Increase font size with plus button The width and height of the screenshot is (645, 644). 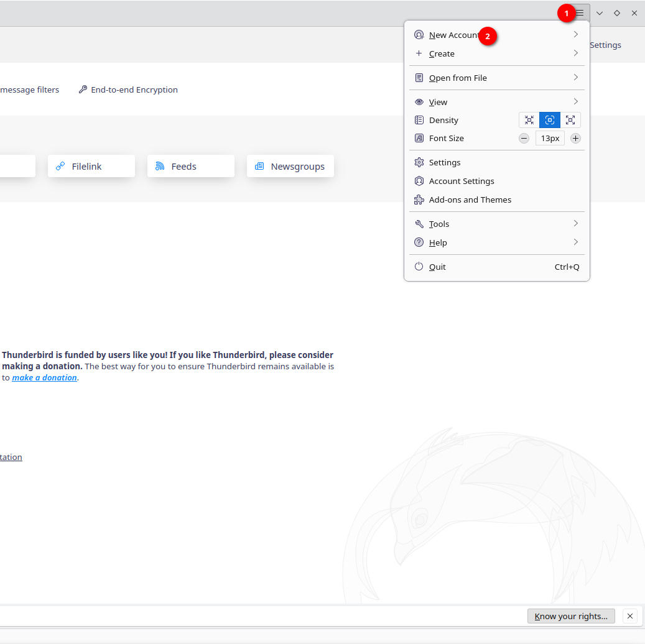pyautogui.click(x=576, y=138)
